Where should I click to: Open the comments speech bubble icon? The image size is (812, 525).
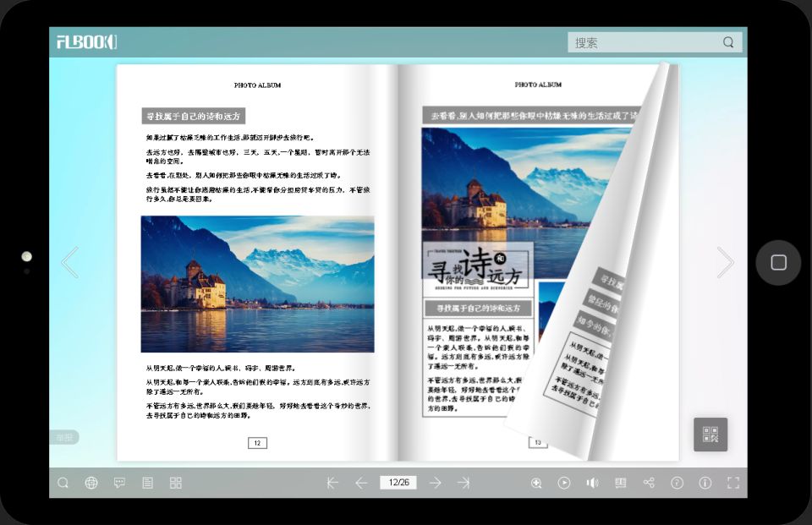[x=119, y=483]
